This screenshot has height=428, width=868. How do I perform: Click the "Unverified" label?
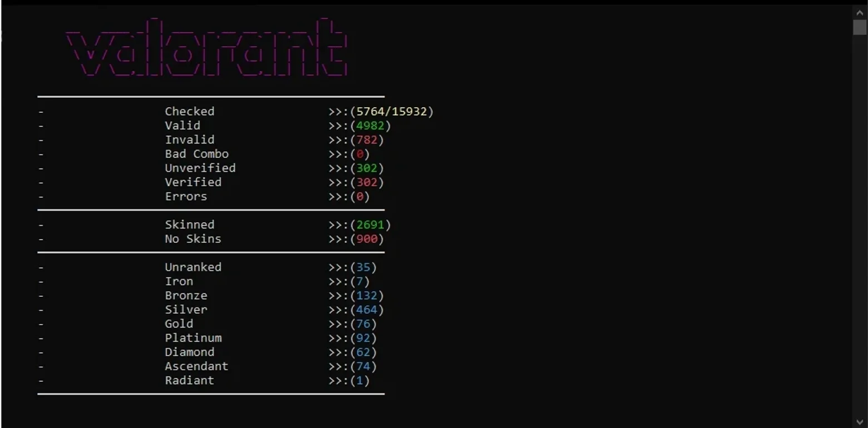(x=200, y=168)
